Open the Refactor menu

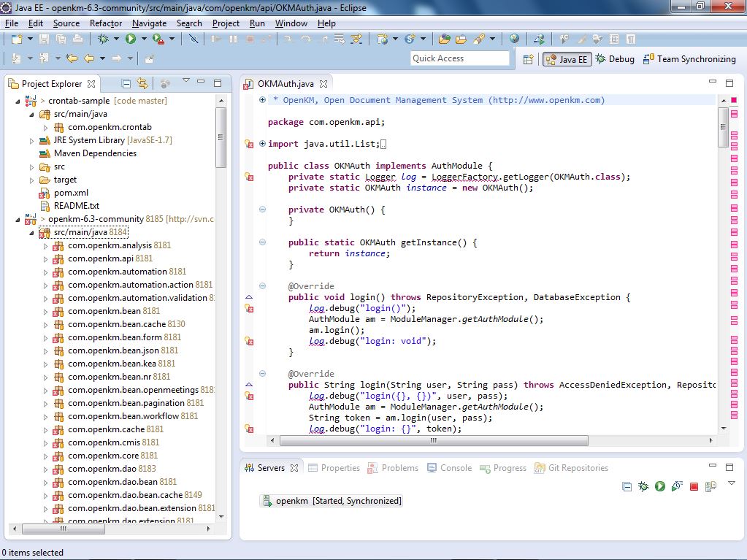pos(106,23)
